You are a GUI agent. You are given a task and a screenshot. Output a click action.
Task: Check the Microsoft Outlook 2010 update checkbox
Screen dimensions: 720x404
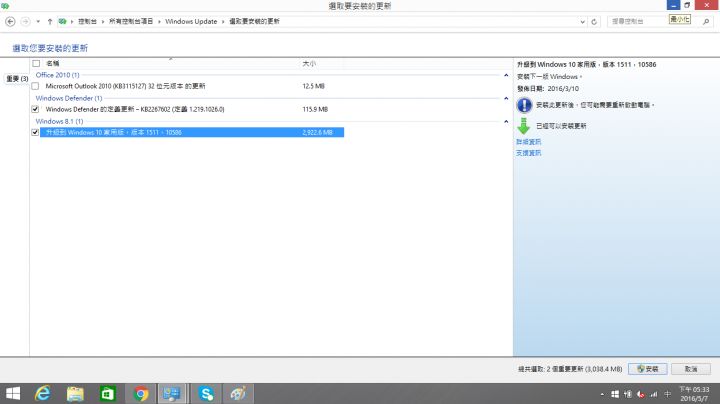click(x=35, y=86)
